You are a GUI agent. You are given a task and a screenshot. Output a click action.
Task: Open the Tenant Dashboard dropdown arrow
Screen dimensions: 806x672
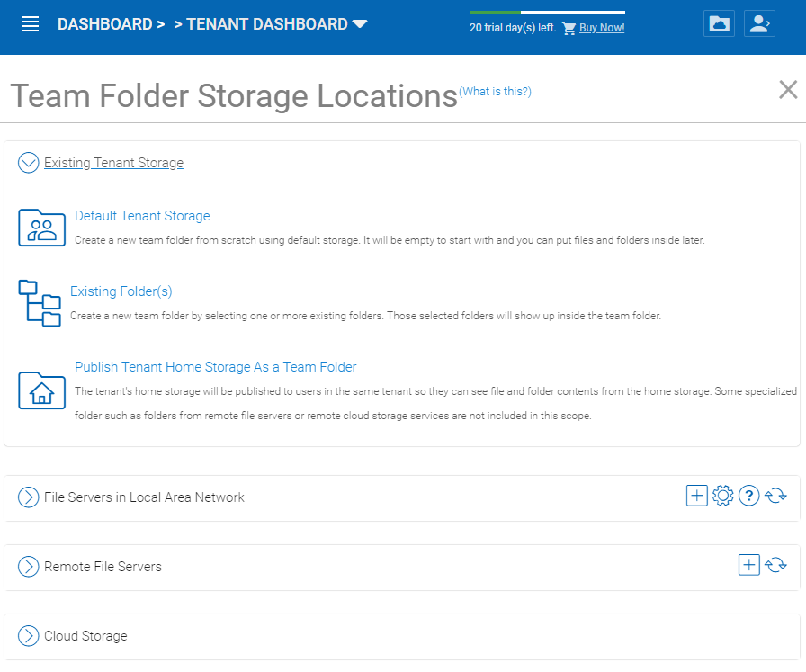(x=360, y=24)
